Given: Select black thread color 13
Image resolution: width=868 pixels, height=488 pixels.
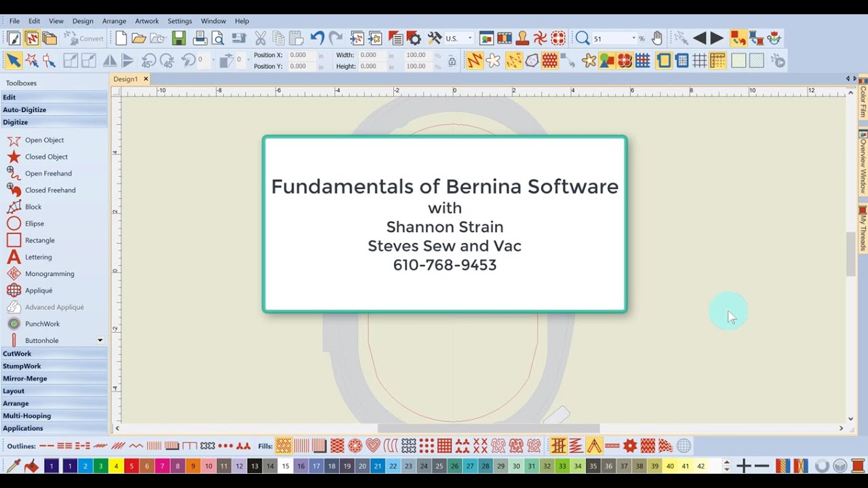Looking at the screenshot, I should [x=254, y=466].
